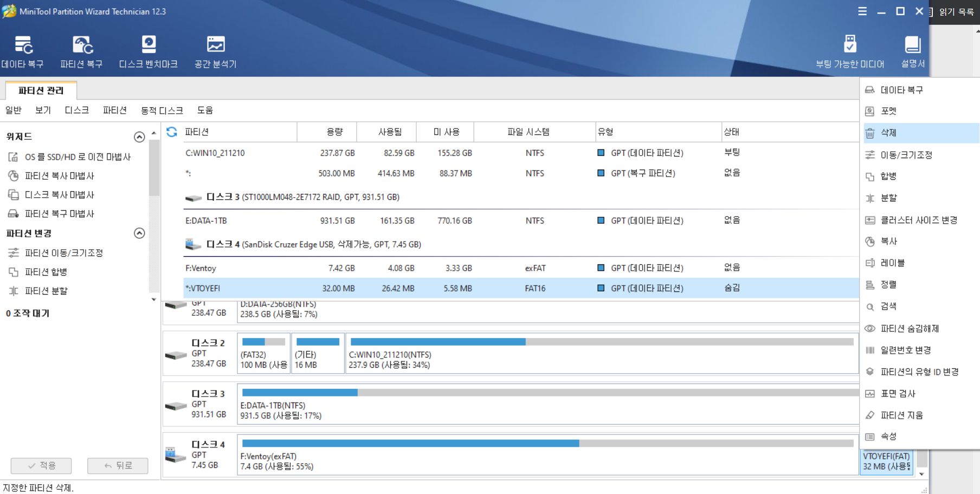Open the 도움 menu
This screenshot has height=494, width=980.
pyautogui.click(x=205, y=110)
